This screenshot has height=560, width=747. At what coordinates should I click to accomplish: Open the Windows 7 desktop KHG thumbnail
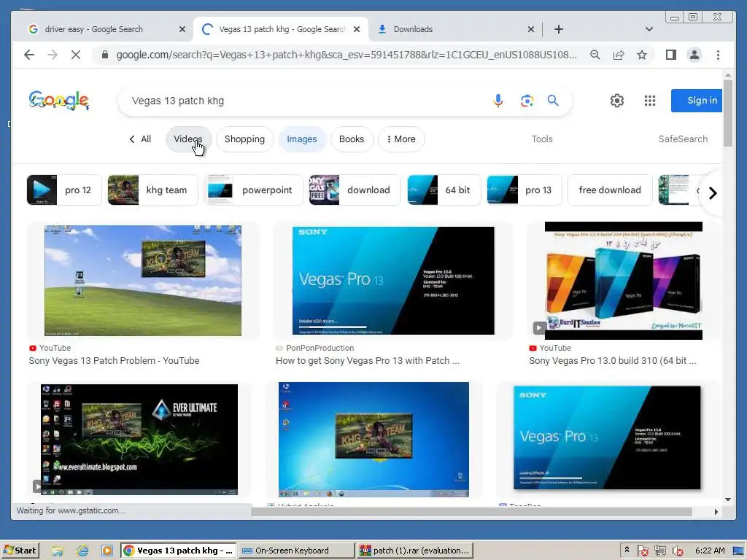click(373, 439)
